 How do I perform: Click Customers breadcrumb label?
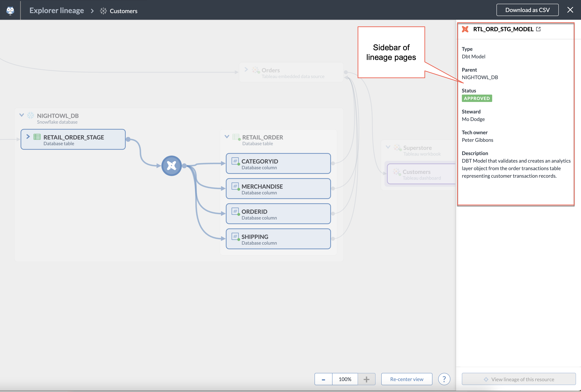pyautogui.click(x=124, y=11)
